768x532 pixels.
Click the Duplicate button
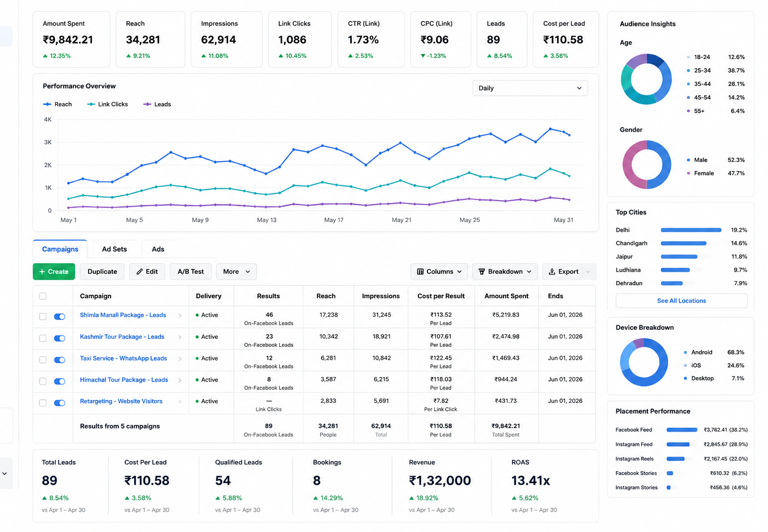pyautogui.click(x=102, y=272)
